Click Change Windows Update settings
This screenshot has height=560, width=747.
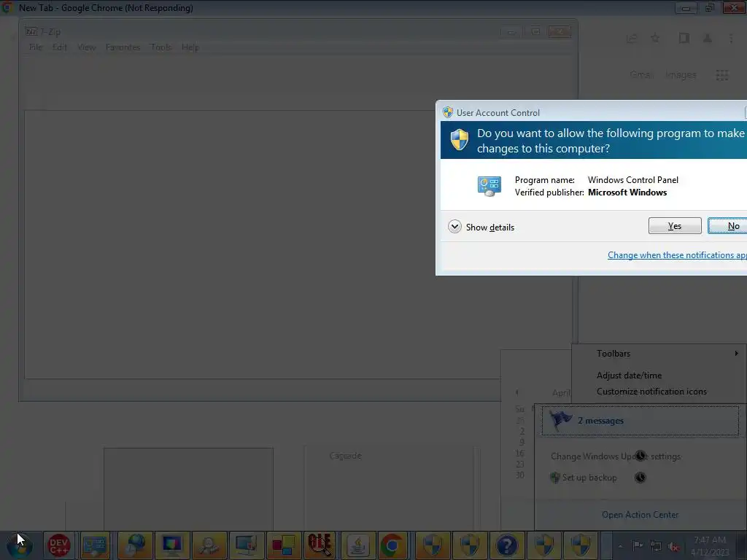[x=616, y=456]
